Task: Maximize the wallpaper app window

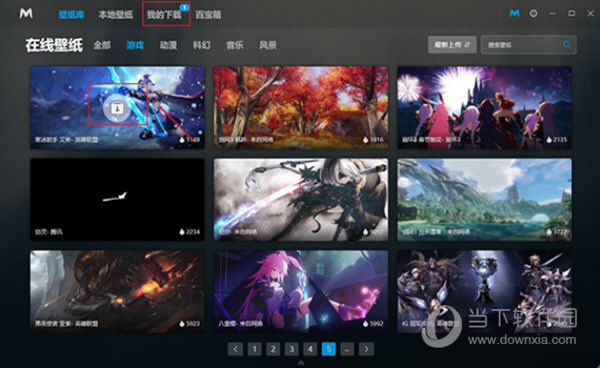Action: click(x=571, y=14)
